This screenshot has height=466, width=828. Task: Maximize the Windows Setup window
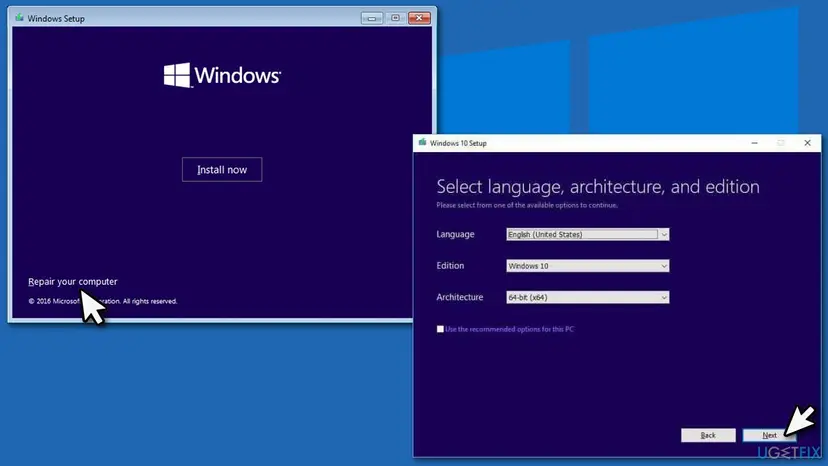point(395,18)
